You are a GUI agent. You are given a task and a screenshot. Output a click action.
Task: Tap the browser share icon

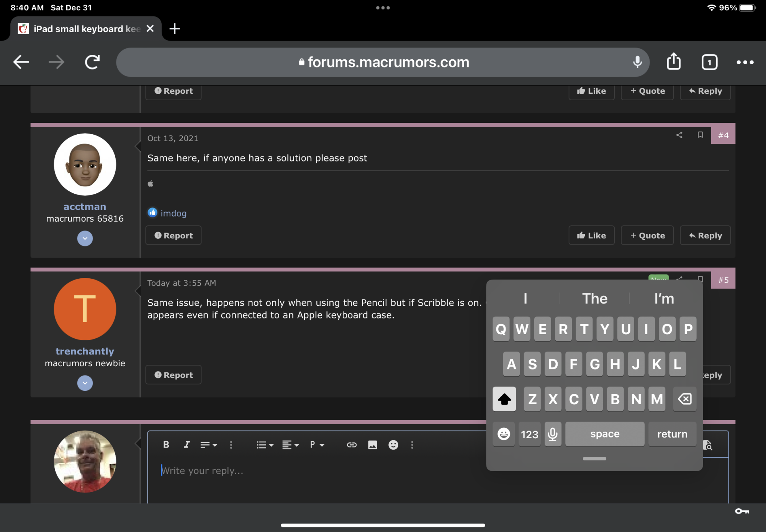674,62
